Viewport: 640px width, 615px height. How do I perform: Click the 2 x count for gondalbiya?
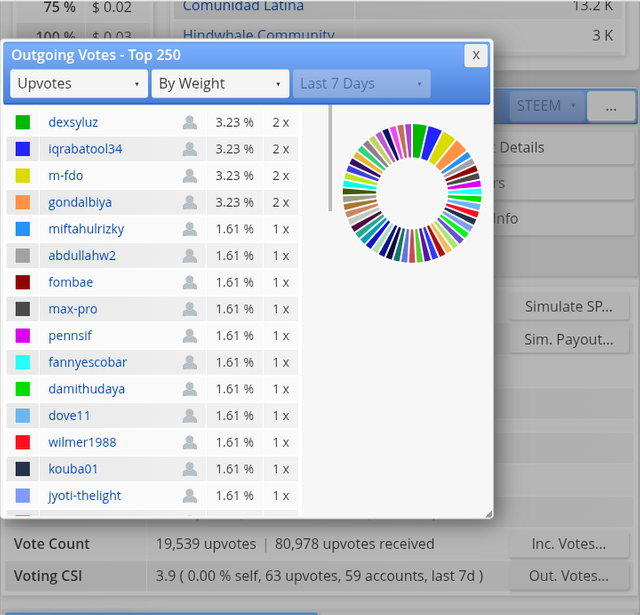281,202
